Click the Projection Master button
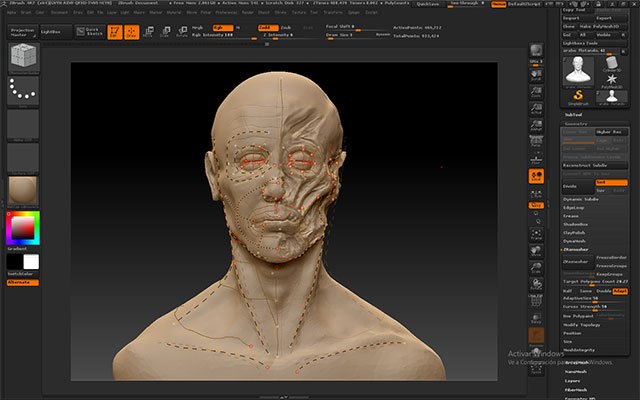Viewport: 640px width, 400px height. tap(22, 32)
